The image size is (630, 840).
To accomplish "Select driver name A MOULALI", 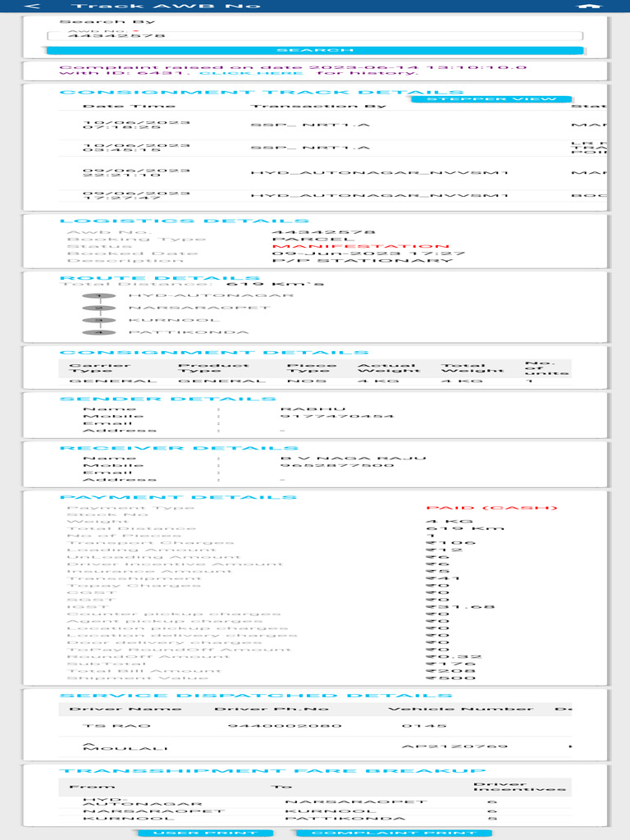I will tap(126, 746).
